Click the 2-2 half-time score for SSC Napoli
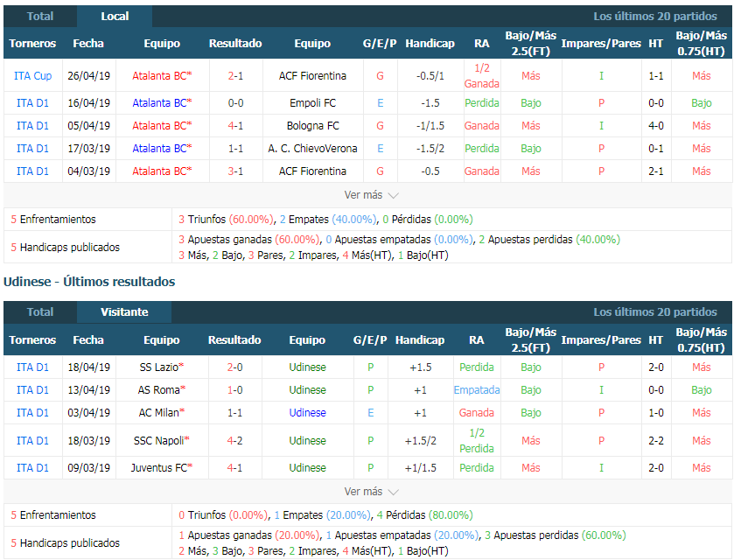 click(656, 441)
